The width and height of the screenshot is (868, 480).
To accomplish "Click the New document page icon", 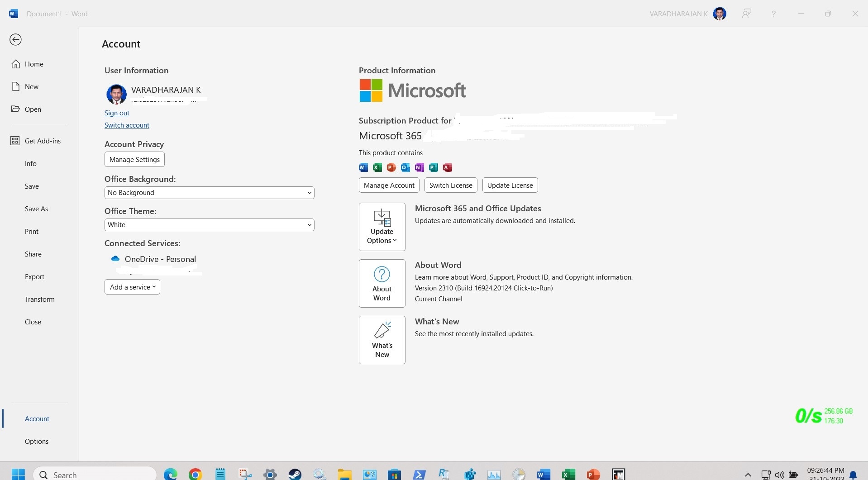I will pyautogui.click(x=15, y=86).
